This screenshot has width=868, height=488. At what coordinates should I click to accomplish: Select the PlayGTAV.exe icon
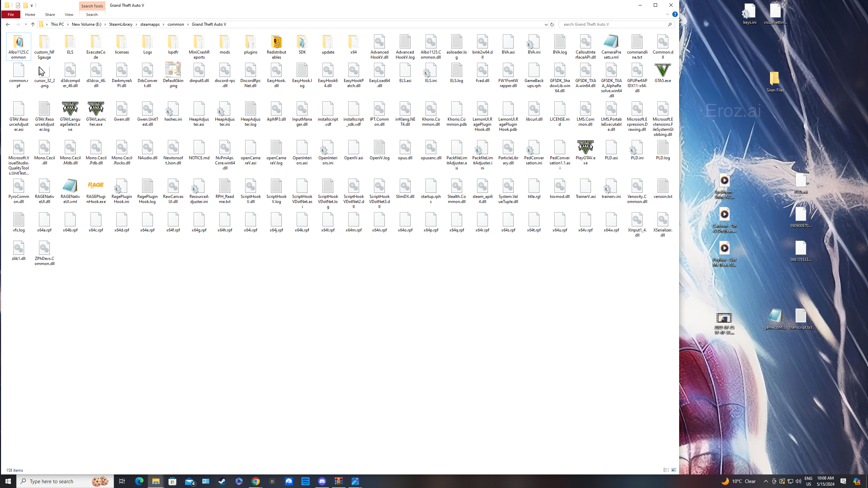[585, 148]
